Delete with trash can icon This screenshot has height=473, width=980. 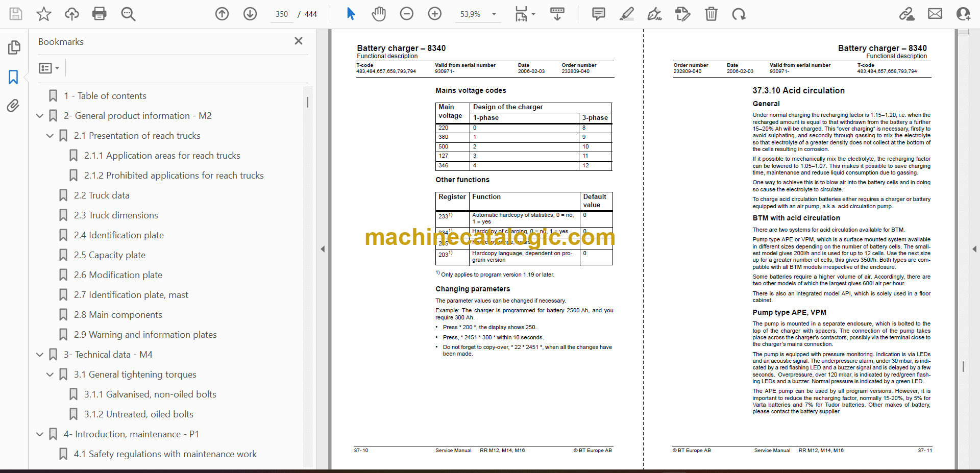[711, 14]
